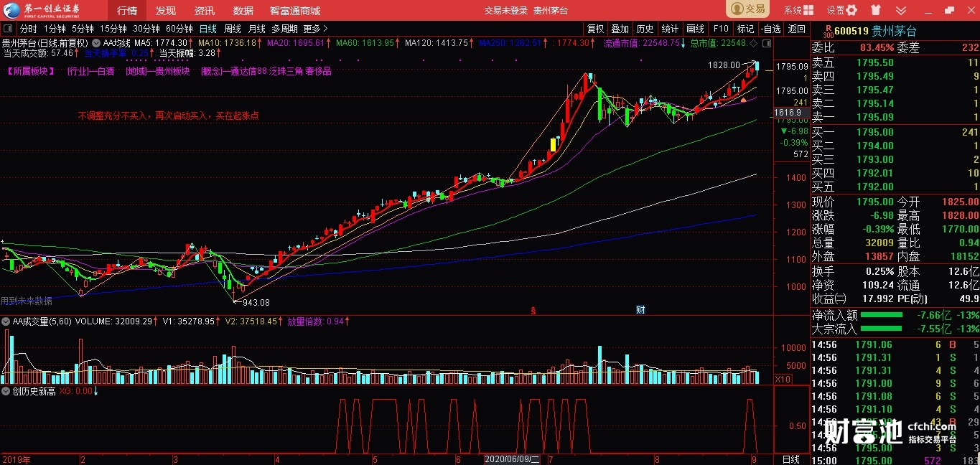Select the 日线 daily period

208,29
